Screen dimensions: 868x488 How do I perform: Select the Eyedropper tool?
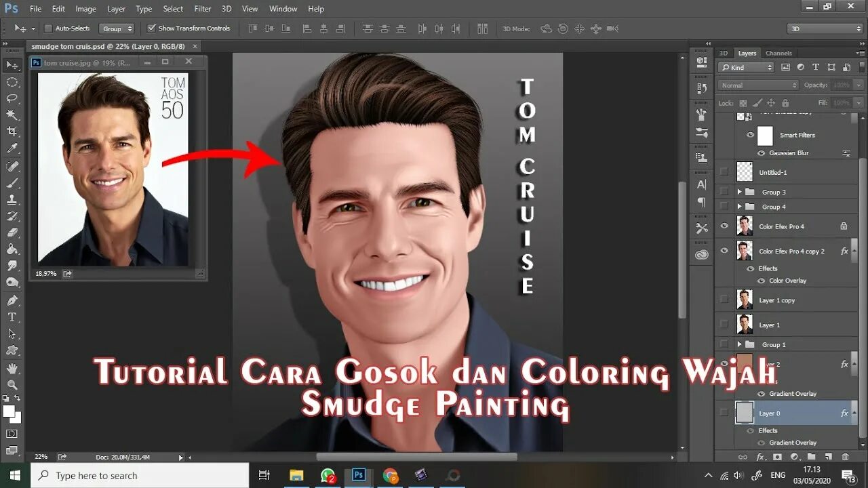[x=12, y=148]
